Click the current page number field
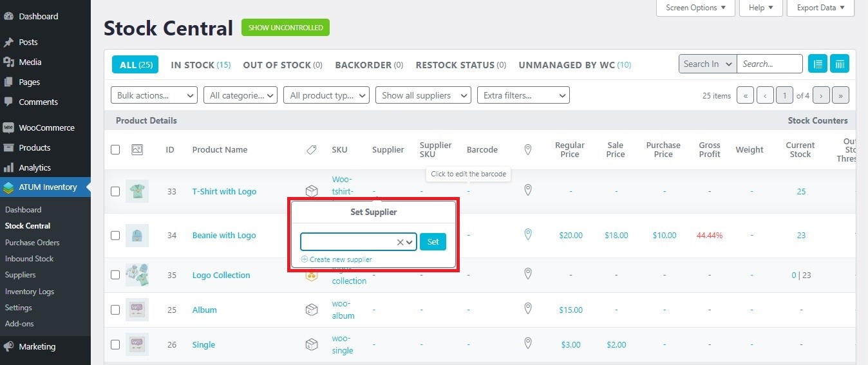Image resolution: width=868 pixels, height=365 pixels. [784, 95]
